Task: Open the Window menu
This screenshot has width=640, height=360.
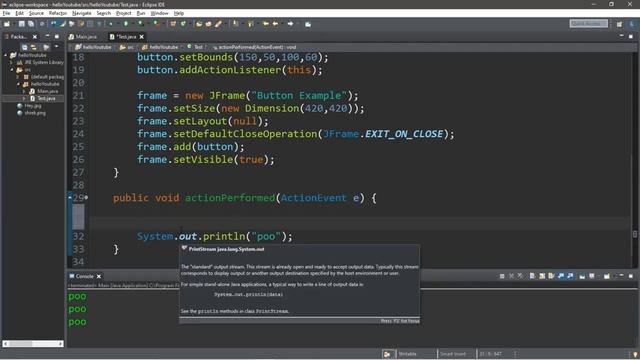Action: pos(159,13)
